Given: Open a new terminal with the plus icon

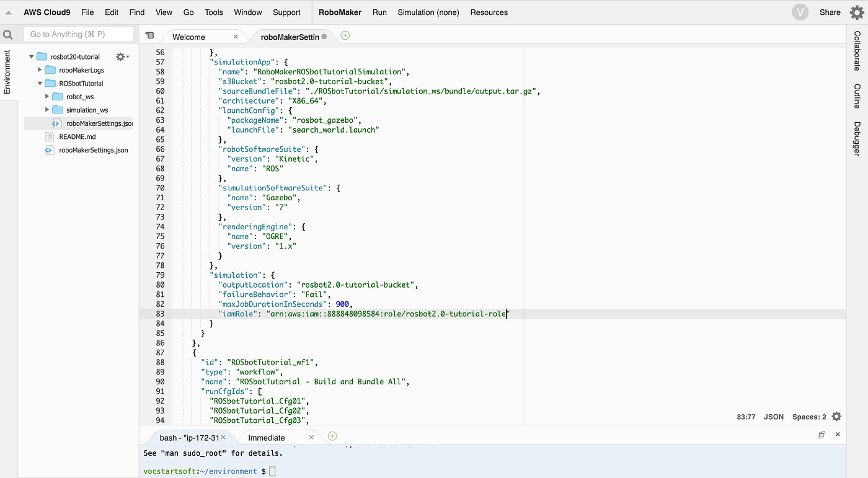Looking at the screenshot, I should click(332, 436).
